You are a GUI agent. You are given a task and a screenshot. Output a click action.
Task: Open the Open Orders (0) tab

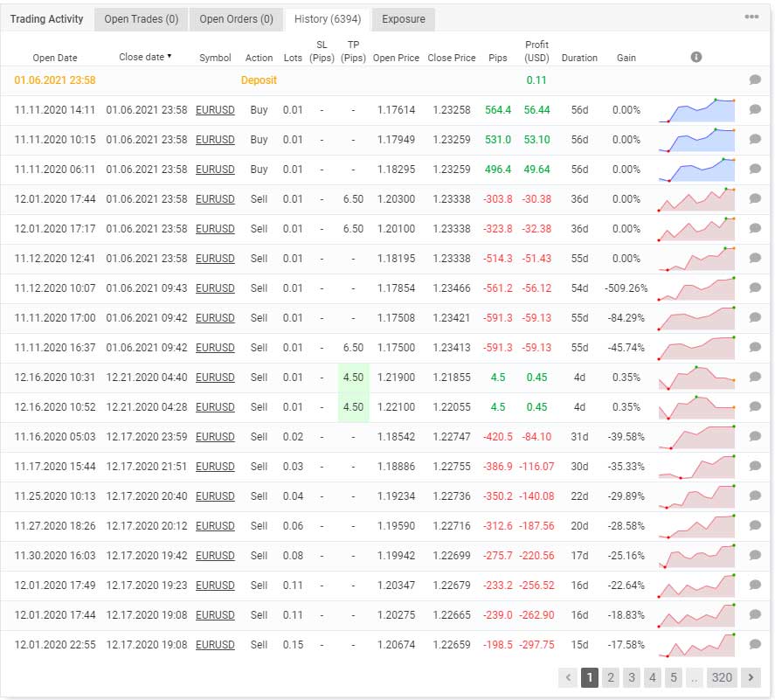coord(236,18)
